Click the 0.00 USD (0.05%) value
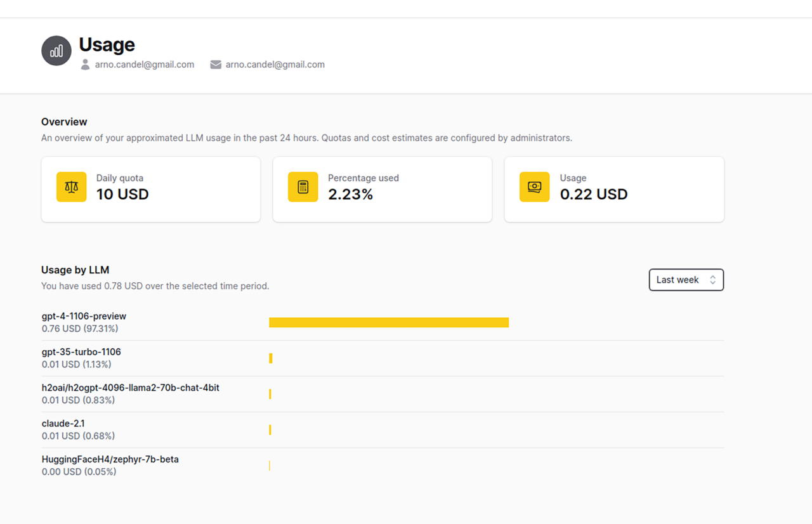 coord(79,472)
